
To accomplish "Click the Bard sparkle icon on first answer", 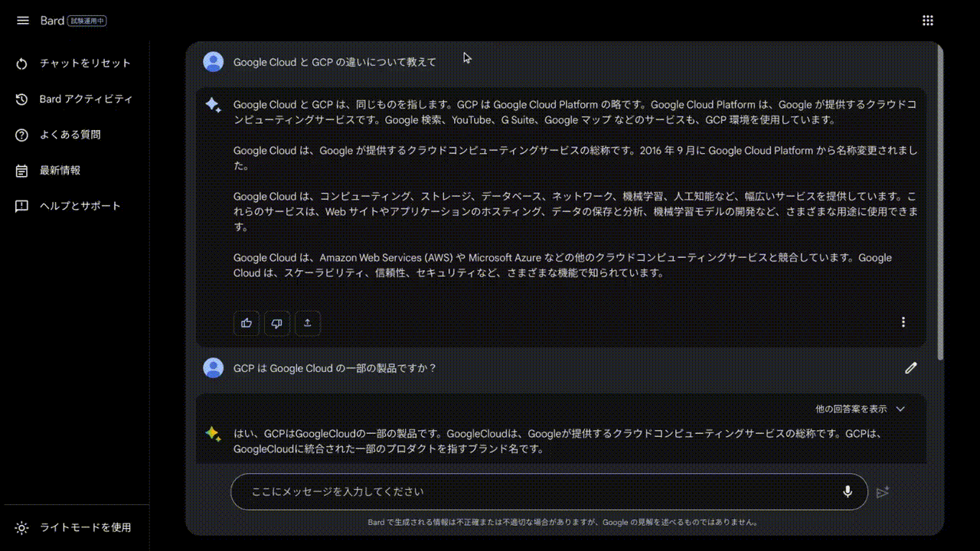I will coord(213,105).
